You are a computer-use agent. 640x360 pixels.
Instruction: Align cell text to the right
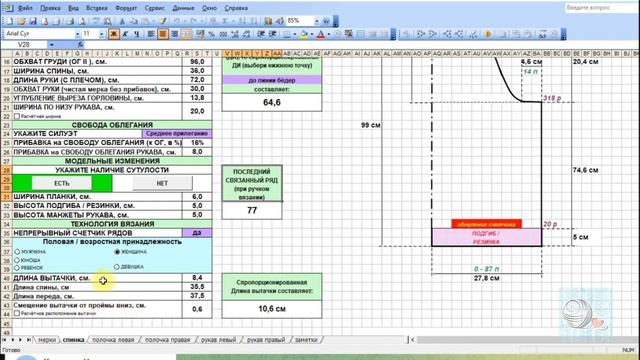point(175,34)
